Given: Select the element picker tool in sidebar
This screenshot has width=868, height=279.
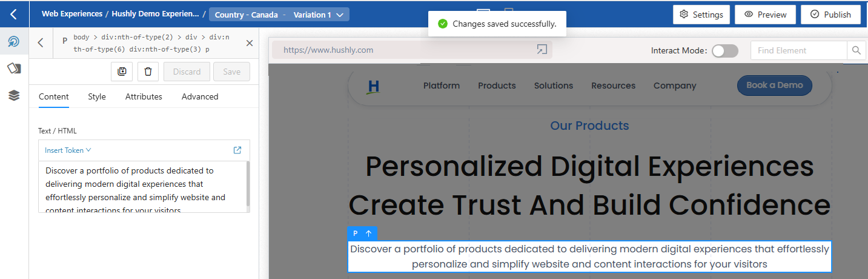Looking at the screenshot, I should coord(14,42).
